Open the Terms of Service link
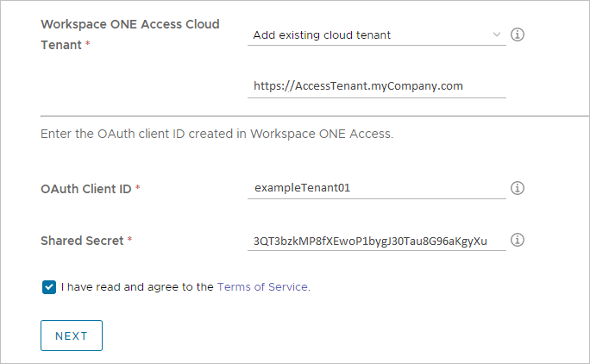 coord(262,287)
